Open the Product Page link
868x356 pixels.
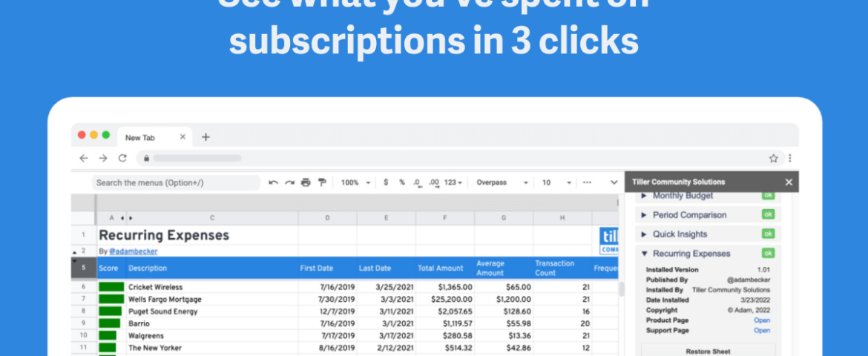pos(762,320)
